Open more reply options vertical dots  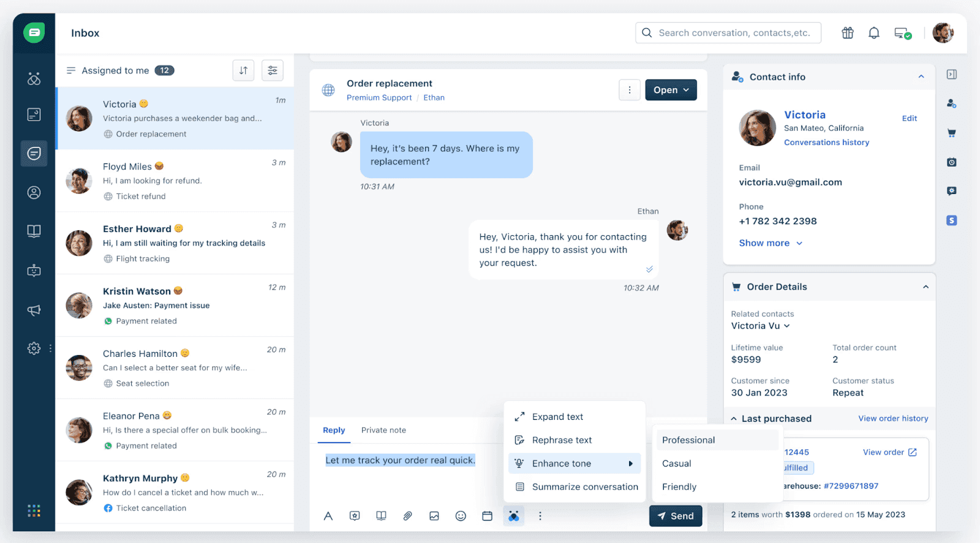pos(540,516)
